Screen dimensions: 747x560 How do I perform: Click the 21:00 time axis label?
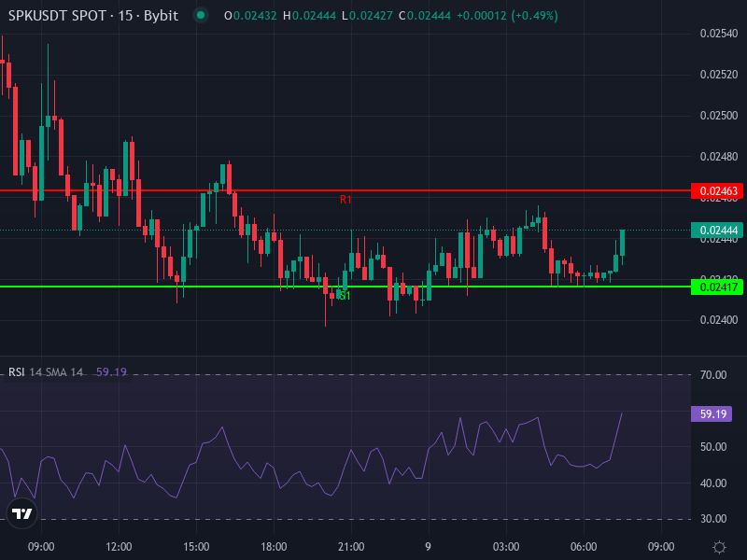(x=350, y=547)
